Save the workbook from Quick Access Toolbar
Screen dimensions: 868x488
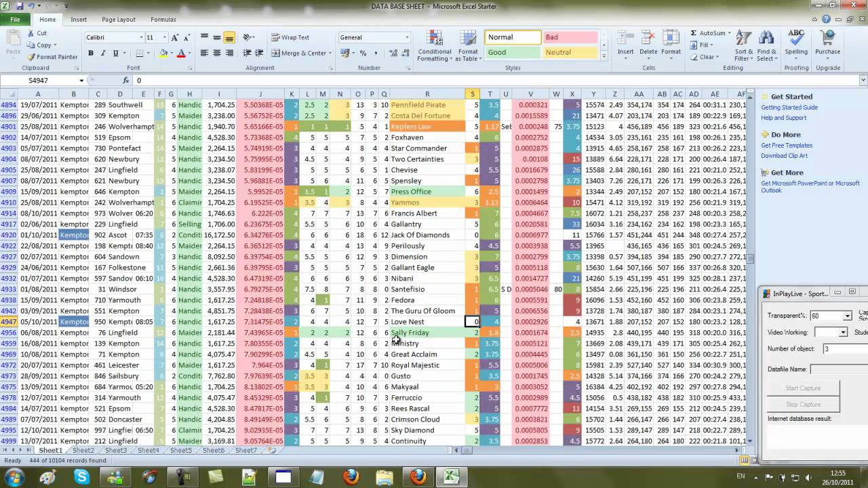coord(20,6)
